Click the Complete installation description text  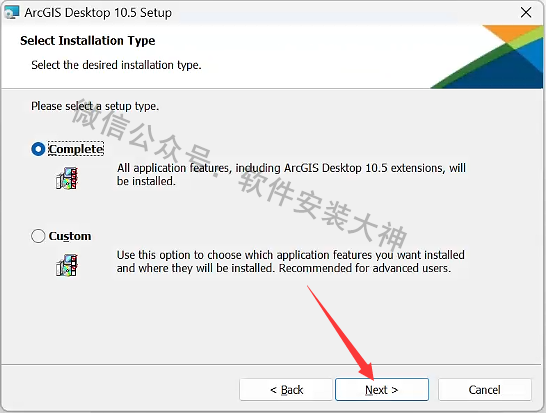[x=291, y=174]
